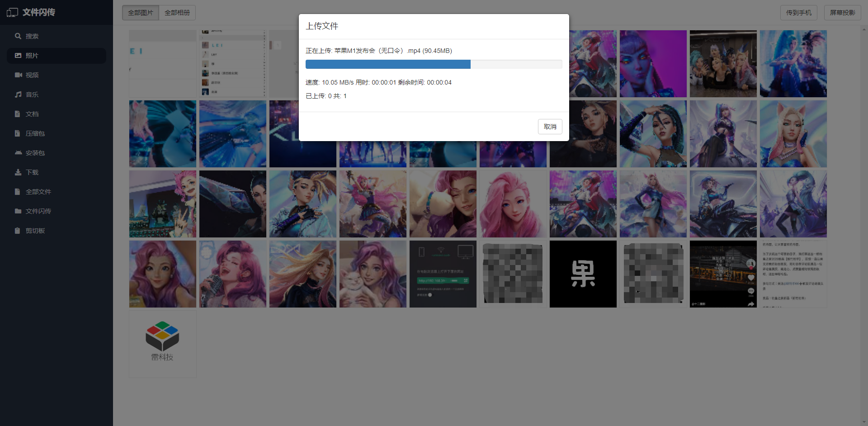The width and height of the screenshot is (868, 426).
Task: Click the page vertical scrollbar
Action: click(864, 226)
